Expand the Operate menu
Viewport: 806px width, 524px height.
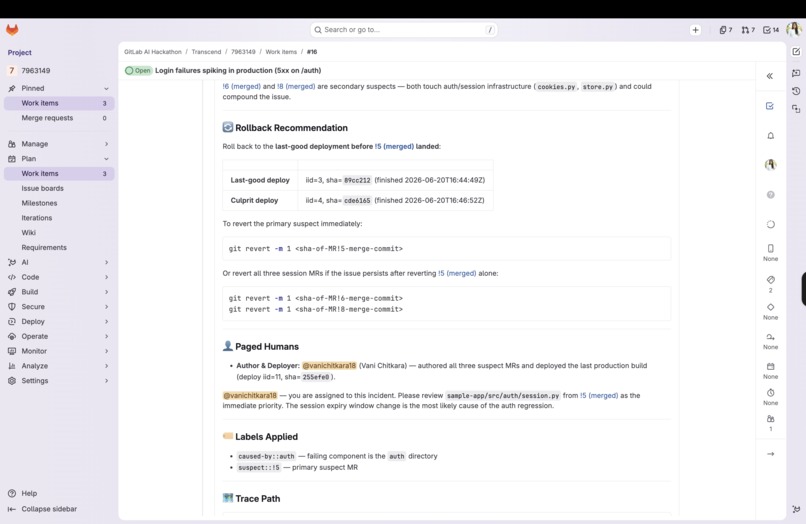coord(59,336)
